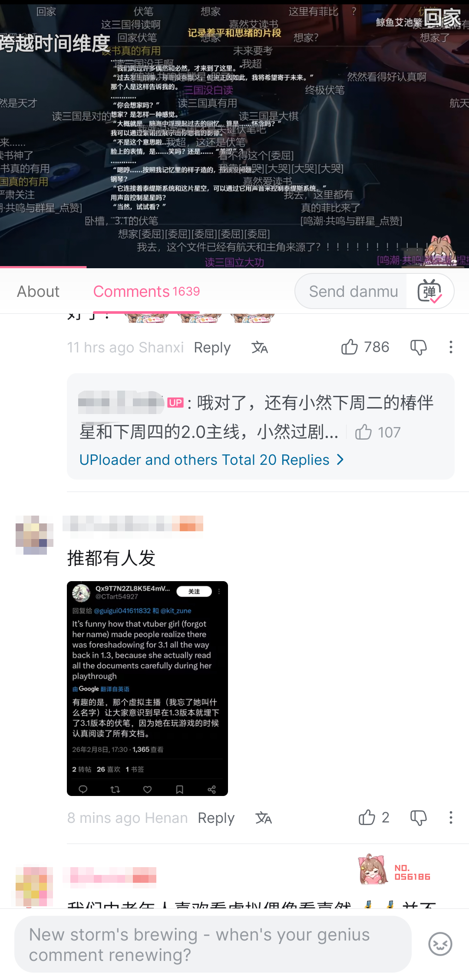Screen dimensions: 469x980
Task: Click the chevron after Total 20 Replies
Action: tap(340, 460)
